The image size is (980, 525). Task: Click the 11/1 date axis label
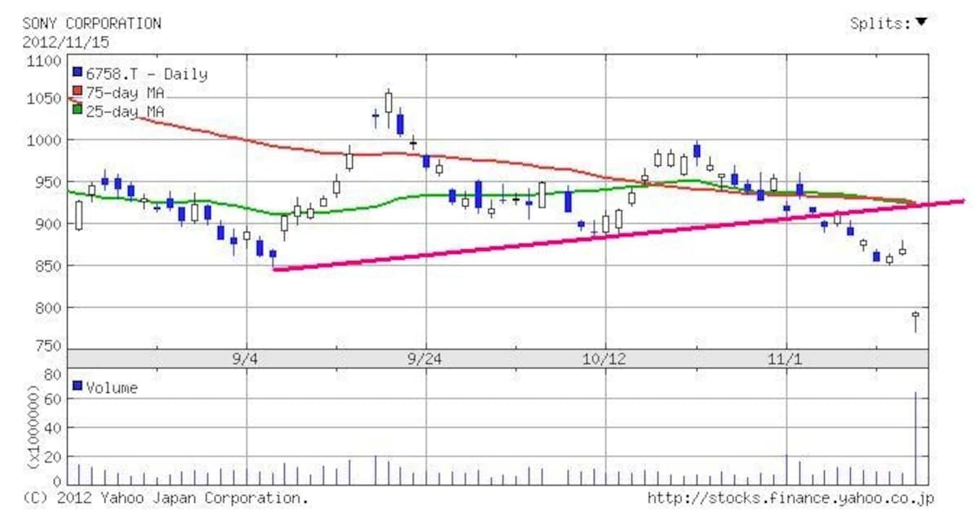(x=785, y=358)
